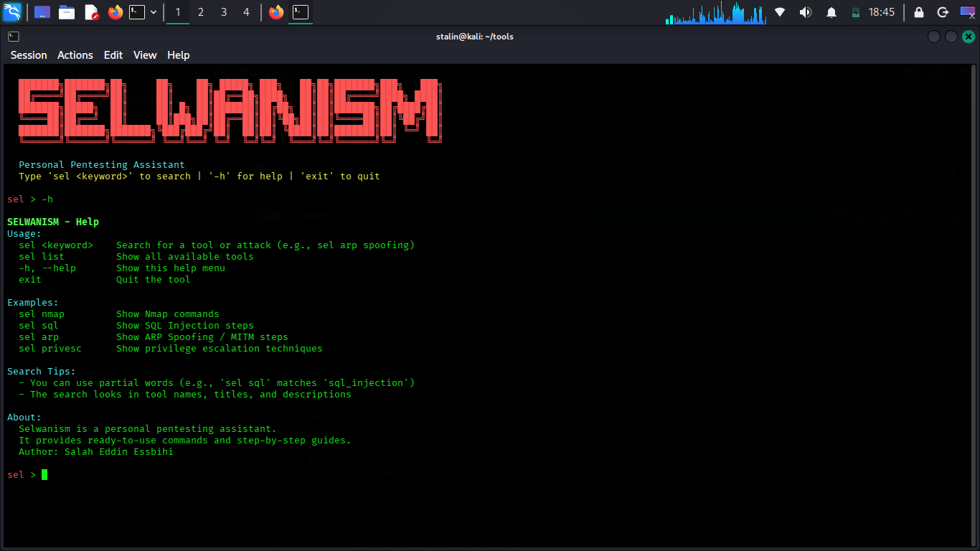Screen dimensions: 980x551
Task: Click the logout session icon
Action: coord(943,12)
